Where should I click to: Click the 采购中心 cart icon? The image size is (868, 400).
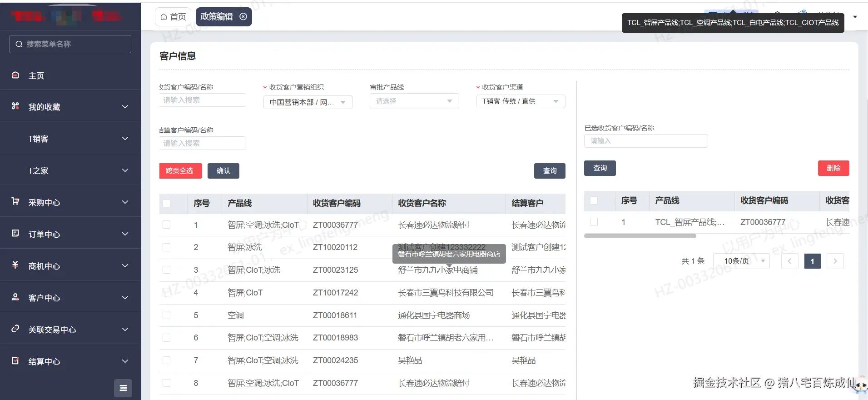[x=15, y=201]
